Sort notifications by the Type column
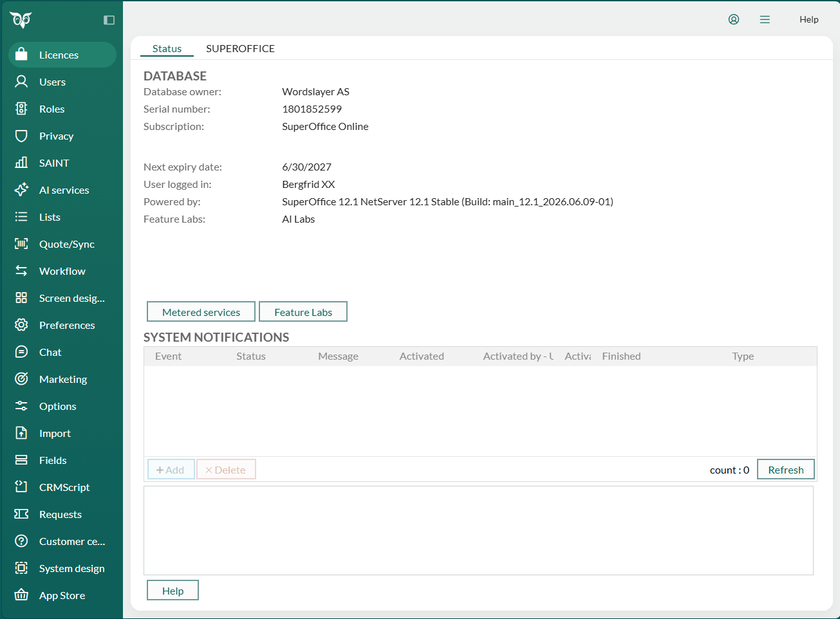This screenshot has height=619, width=840. tap(743, 356)
